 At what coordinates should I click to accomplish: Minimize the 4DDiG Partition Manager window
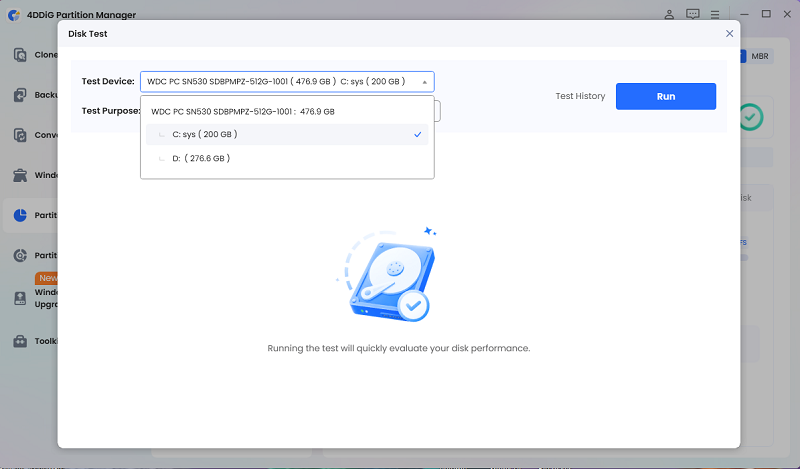pos(744,14)
